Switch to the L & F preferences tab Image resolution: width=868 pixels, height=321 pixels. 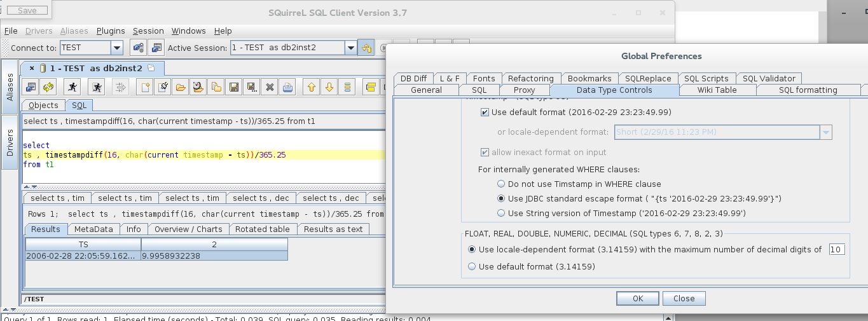450,79
